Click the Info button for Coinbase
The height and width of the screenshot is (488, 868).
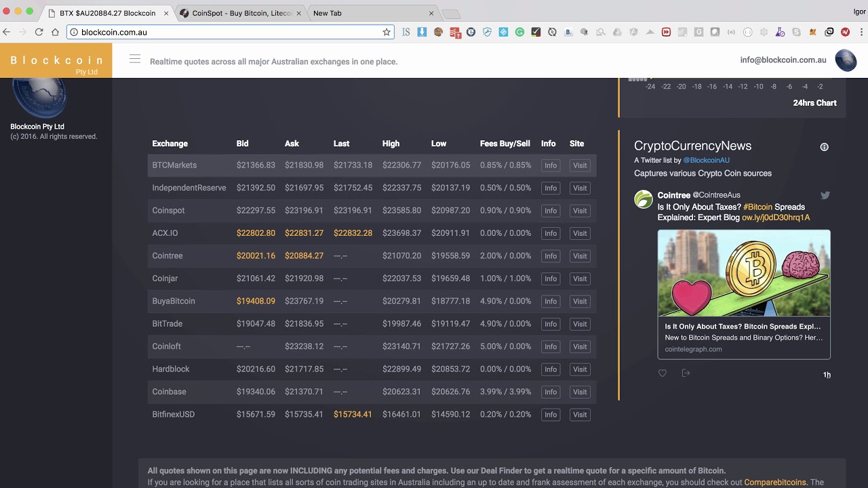pos(551,392)
